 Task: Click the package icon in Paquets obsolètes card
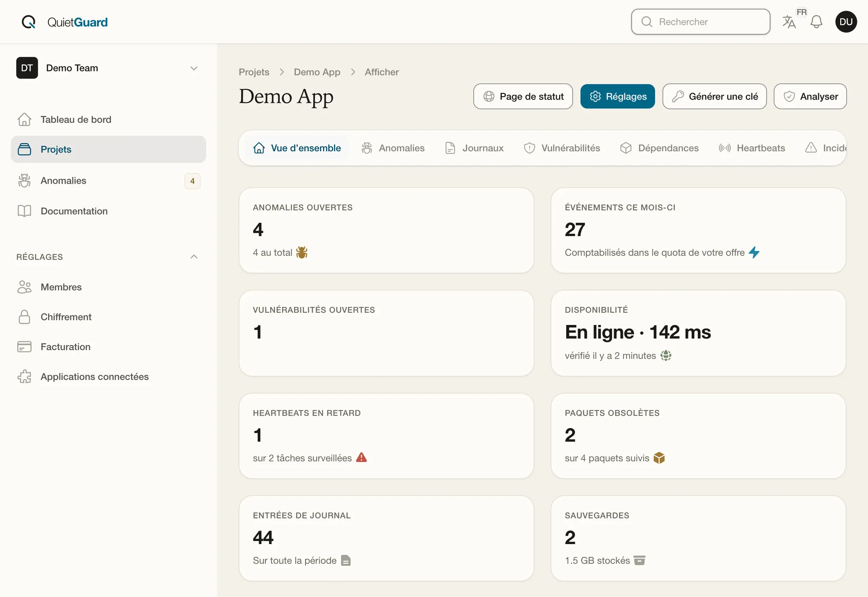pos(659,458)
